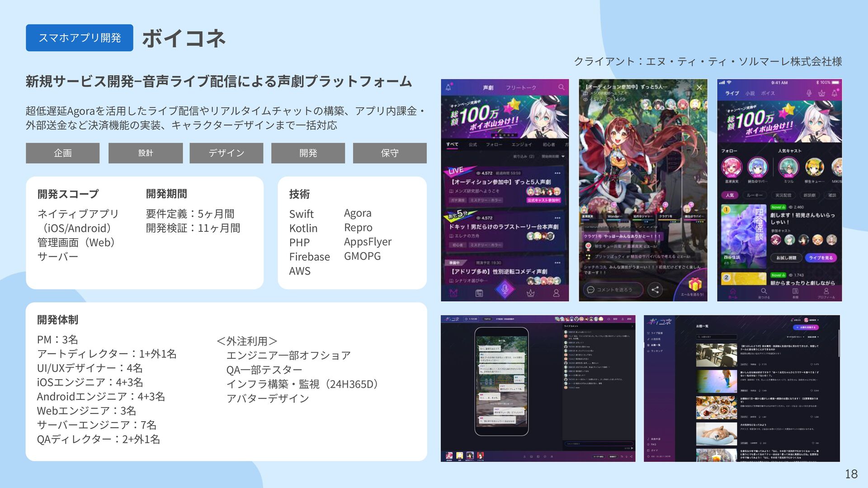
Task: Open the three-dot menu on the オーディション参加中 card
Action: click(x=557, y=173)
